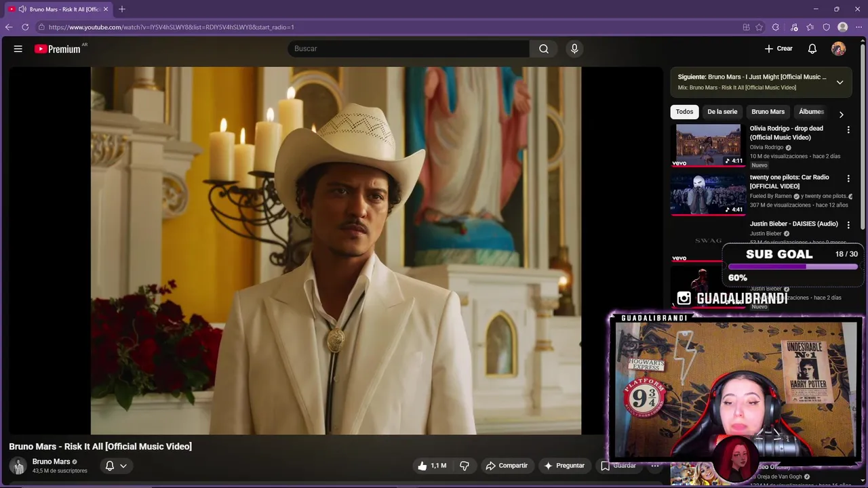Open the favorites list icon
Viewport: 868px width, 488px height.
point(810,27)
